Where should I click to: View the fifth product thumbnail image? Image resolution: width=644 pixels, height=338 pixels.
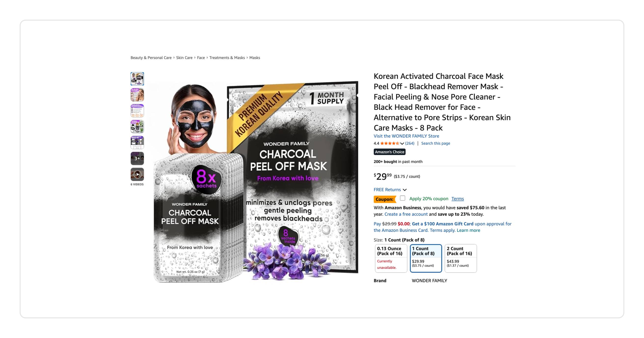137,142
